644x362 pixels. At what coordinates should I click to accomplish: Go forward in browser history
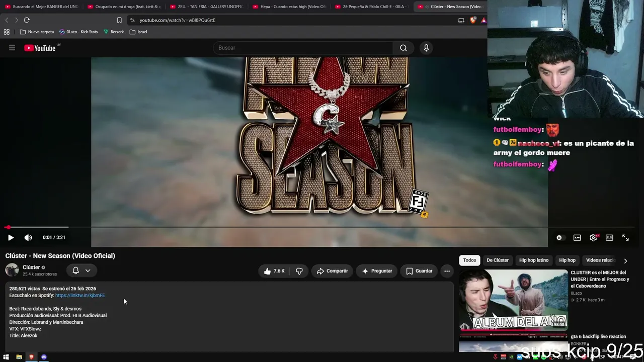click(x=16, y=20)
